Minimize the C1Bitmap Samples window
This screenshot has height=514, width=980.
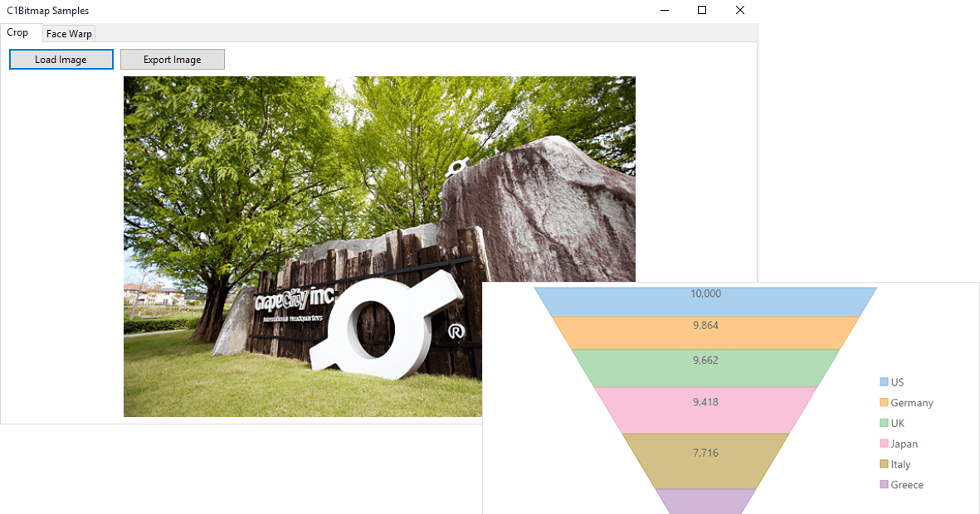[665, 10]
